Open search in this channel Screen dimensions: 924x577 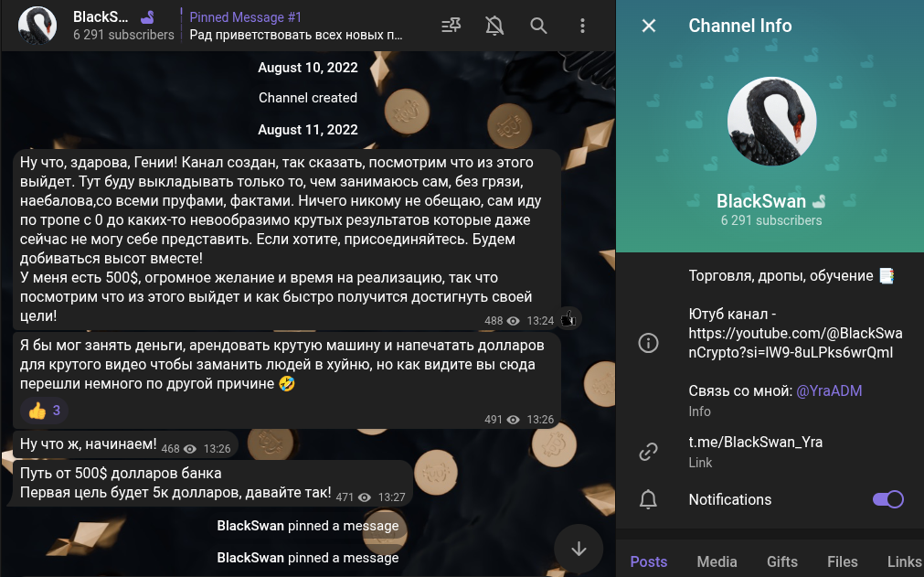(x=538, y=26)
